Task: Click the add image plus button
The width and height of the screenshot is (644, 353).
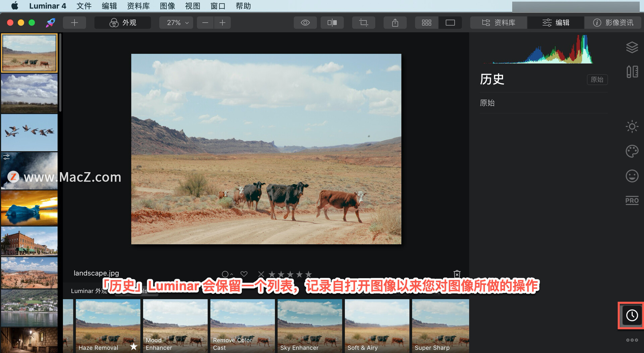Action: [x=74, y=22]
